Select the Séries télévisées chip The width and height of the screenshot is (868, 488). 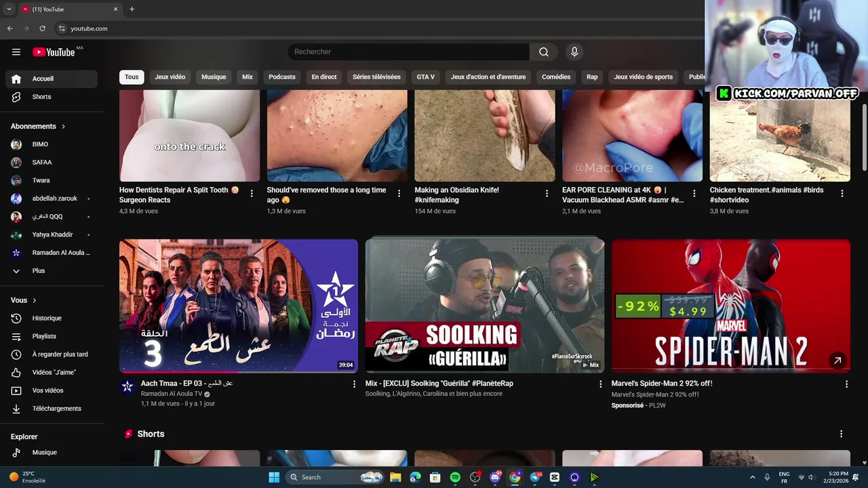click(x=376, y=77)
